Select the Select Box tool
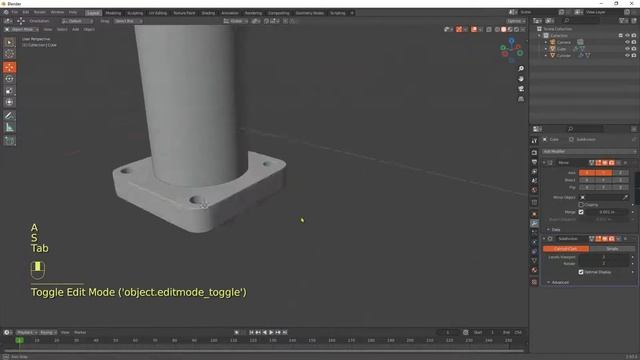The width and height of the screenshot is (640, 360). (9, 42)
